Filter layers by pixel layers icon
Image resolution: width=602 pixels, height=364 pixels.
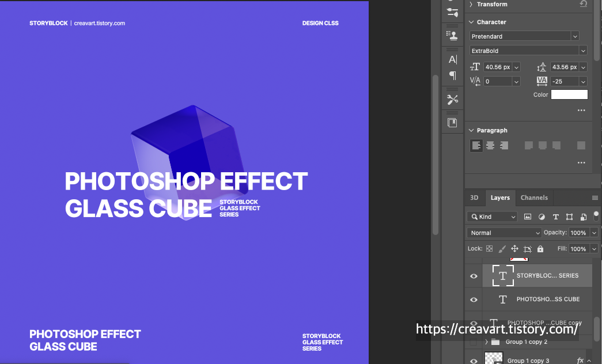pos(528,217)
